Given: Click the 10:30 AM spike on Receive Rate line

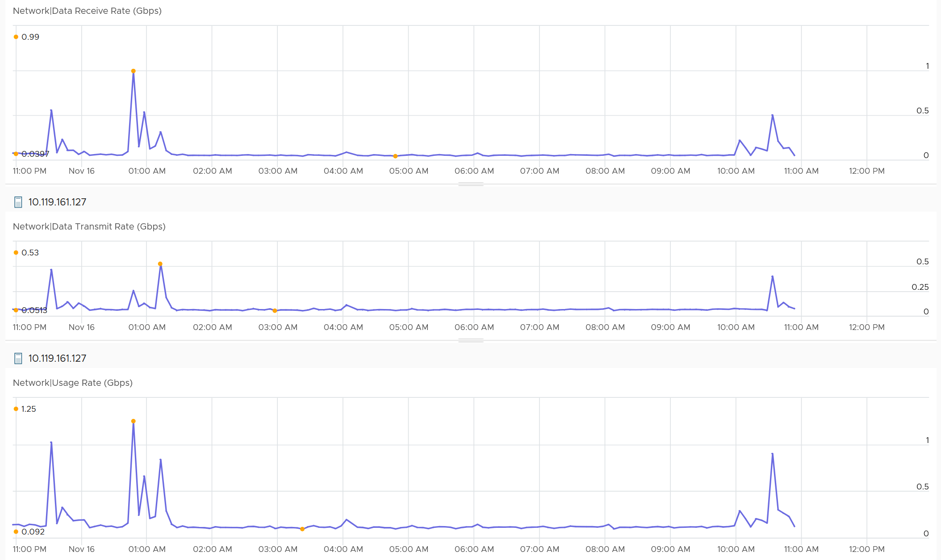Looking at the screenshot, I should (772, 115).
